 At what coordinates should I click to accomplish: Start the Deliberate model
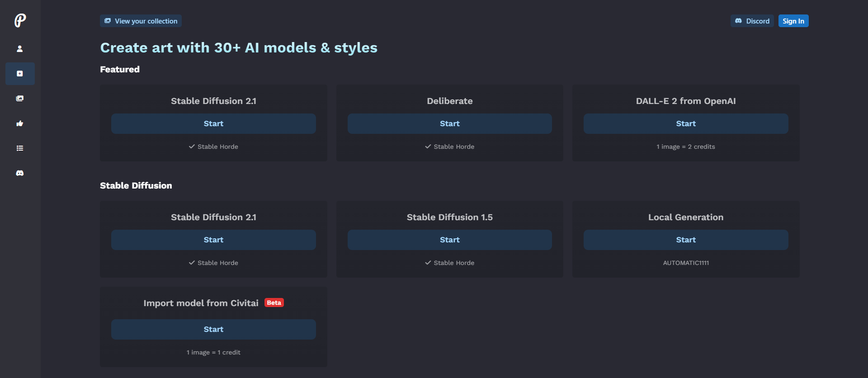click(x=450, y=123)
